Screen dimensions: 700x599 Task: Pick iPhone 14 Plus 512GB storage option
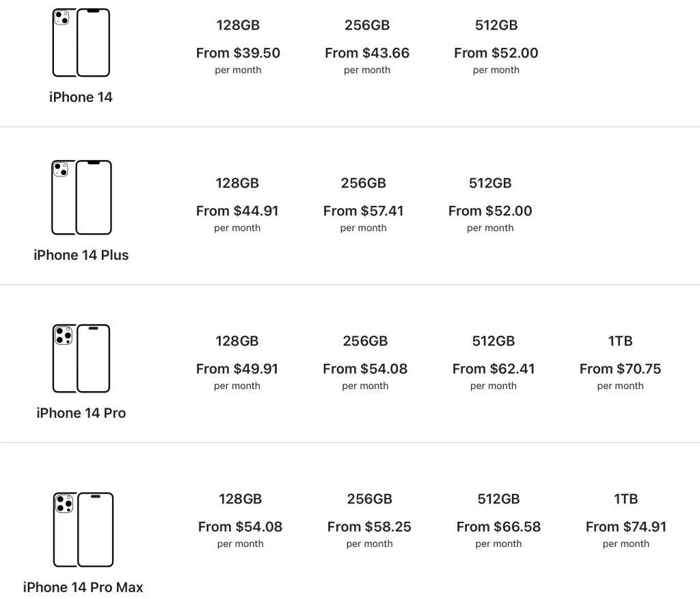(490, 204)
